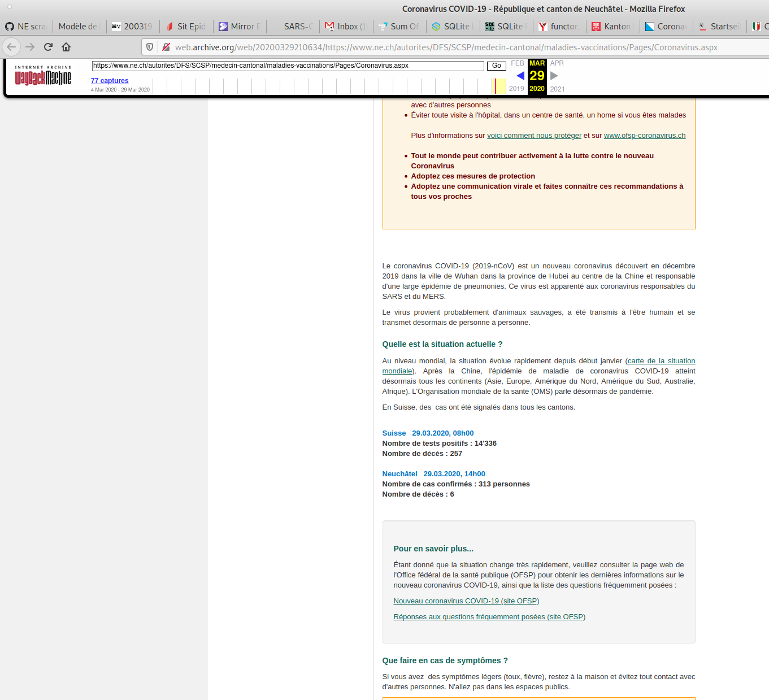
Task: Open the 77 captures link
Action: point(110,81)
